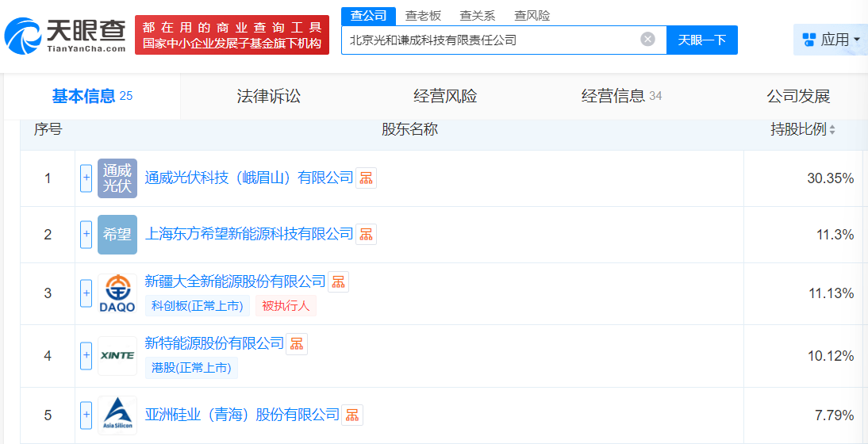Open the 新疆大全新能源股份有限公司 link
Image resolution: width=868 pixels, height=444 pixels.
point(235,281)
